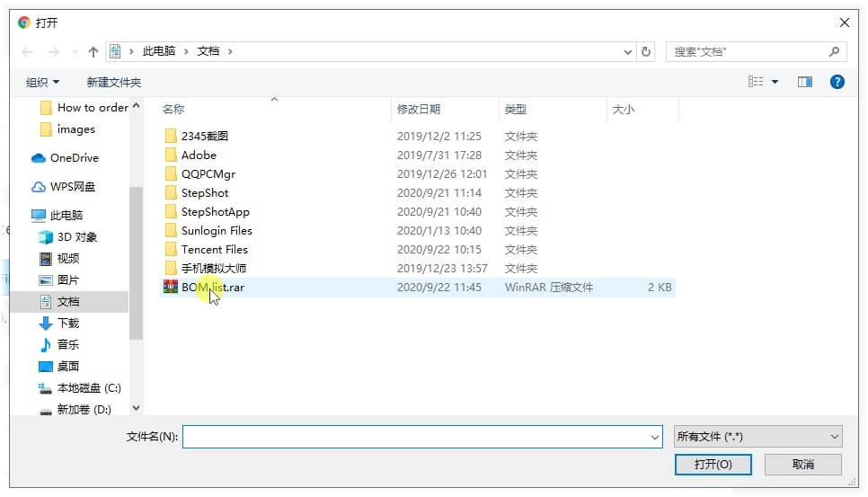Viewport: 868px width, 497px height.
Task: Select the 2345截图 folder icon
Action: tap(171, 136)
